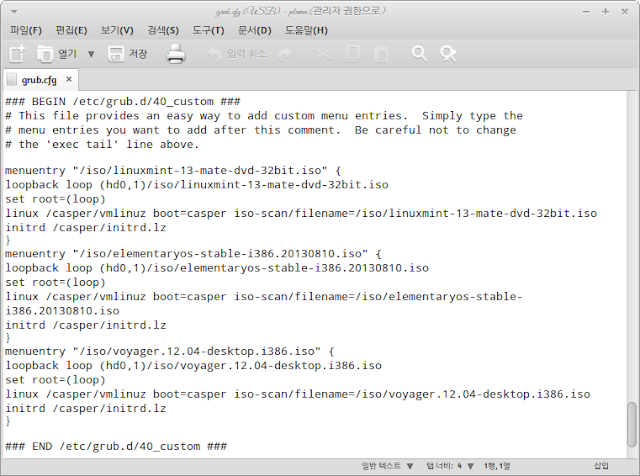Viewport: 640px width, 476px height.
Task: Open the 문서(D) menu
Action: click(254, 30)
